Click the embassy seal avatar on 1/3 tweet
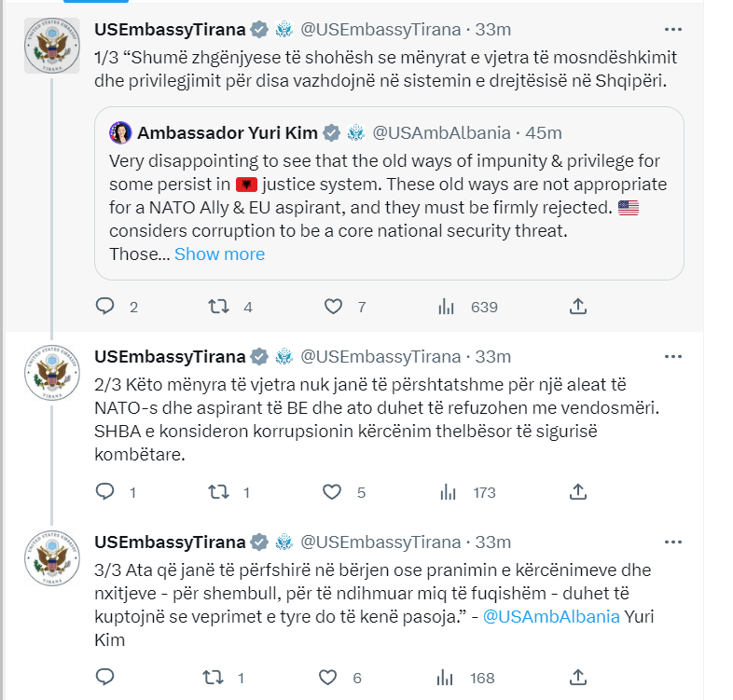This screenshot has width=733, height=700. click(x=51, y=45)
